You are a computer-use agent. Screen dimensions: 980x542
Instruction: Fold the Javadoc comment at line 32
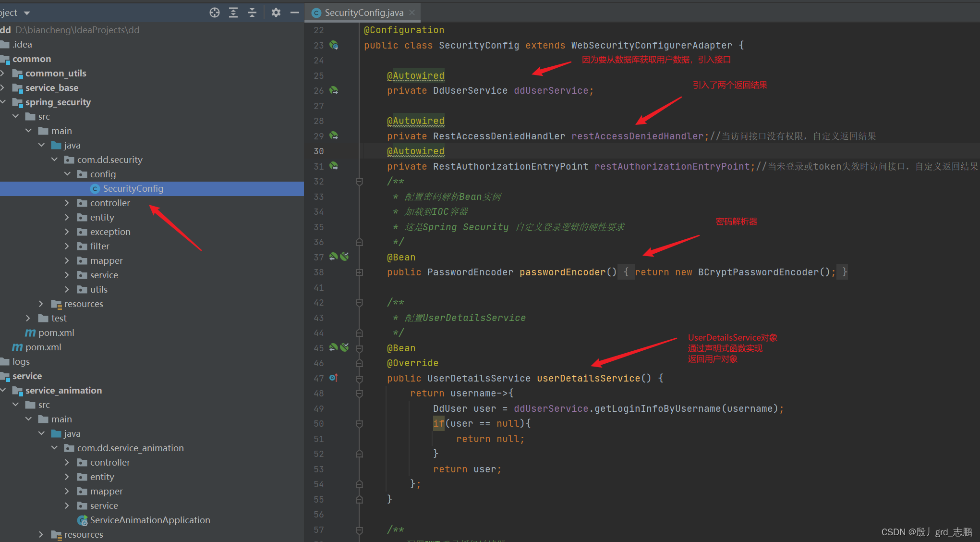pyautogui.click(x=359, y=182)
